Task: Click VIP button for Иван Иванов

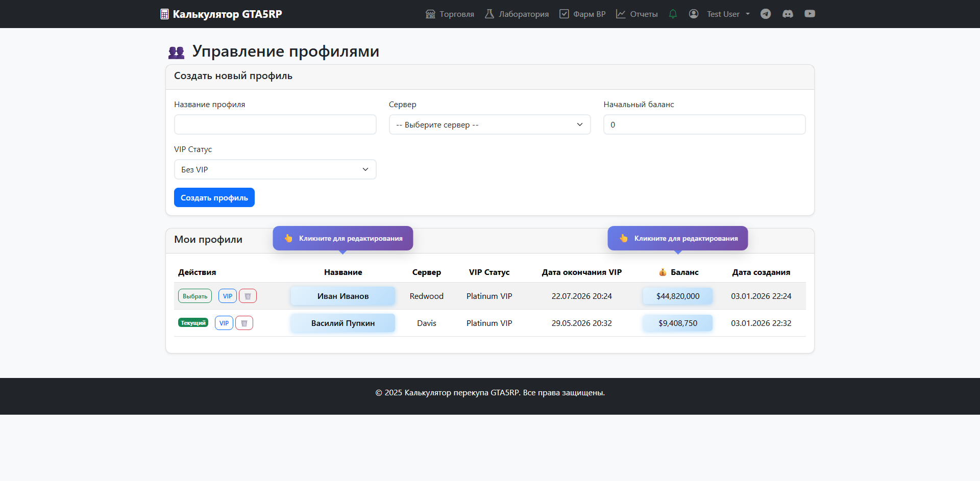Action: (228, 296)
